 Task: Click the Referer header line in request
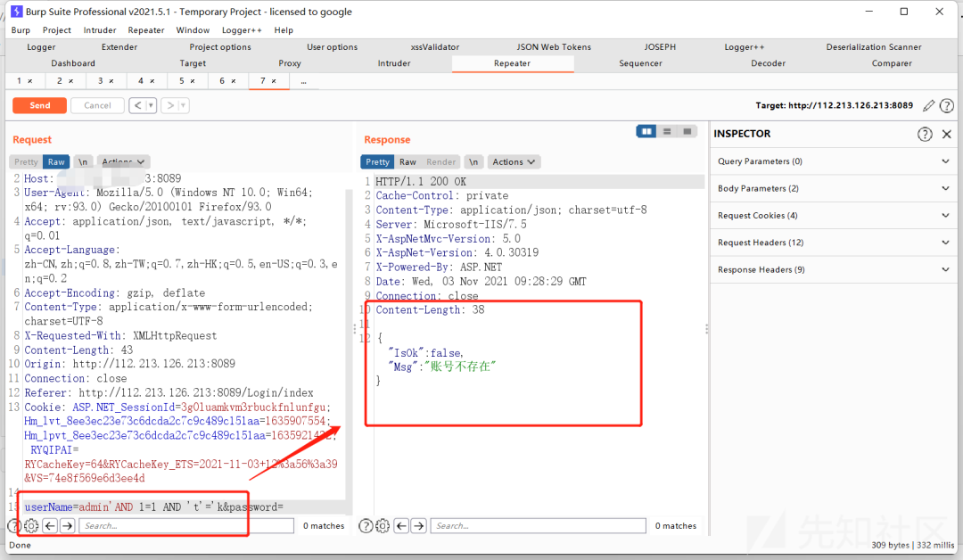coord(169,393)
